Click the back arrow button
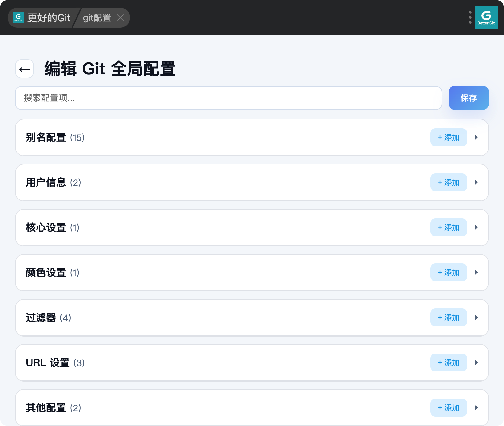504x426 pixels. point(25,69)
